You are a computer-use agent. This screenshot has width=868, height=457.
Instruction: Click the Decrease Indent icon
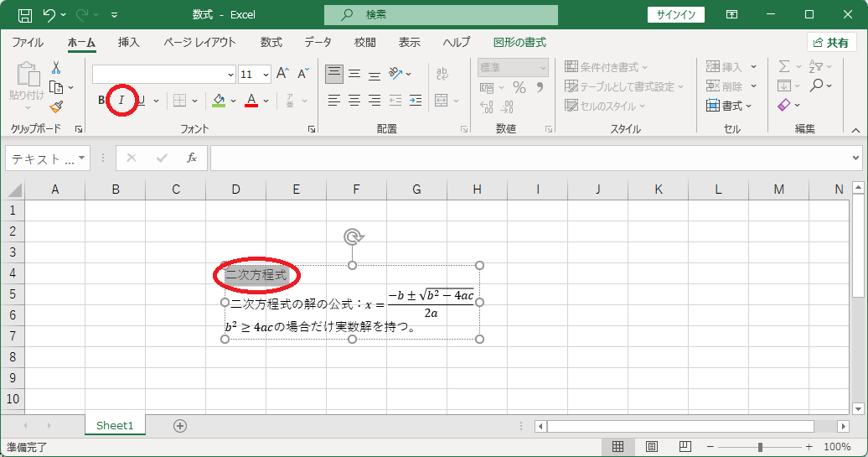pos(395,101)
